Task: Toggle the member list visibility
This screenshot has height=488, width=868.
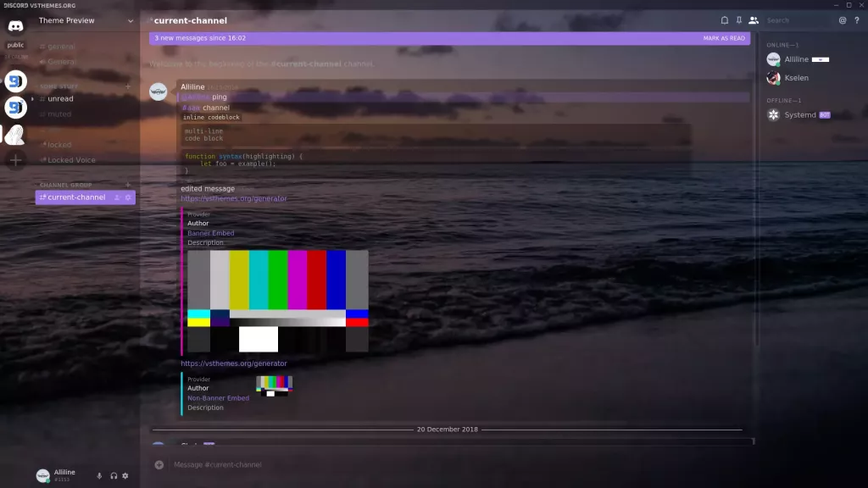Action: click(754, 19)
